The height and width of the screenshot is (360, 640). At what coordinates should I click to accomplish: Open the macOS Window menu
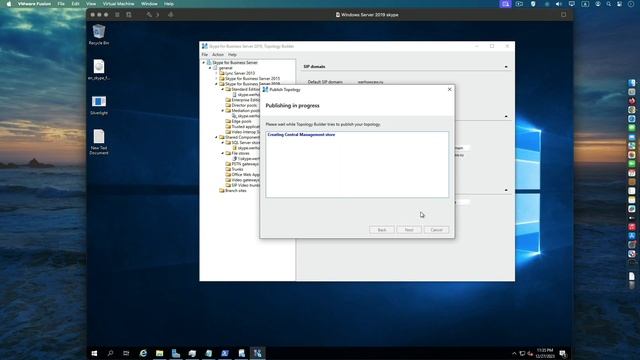click(x=149, y=4)
